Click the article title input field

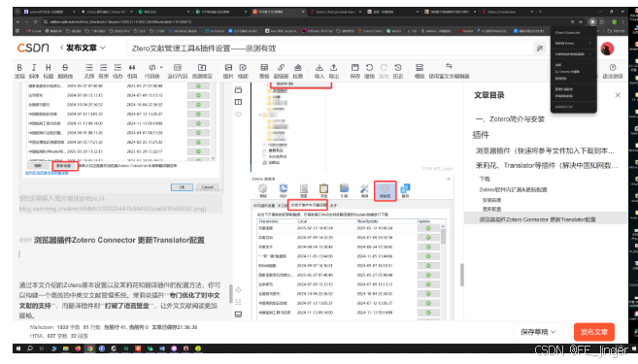pyautogui.click(x=329, y=49)
